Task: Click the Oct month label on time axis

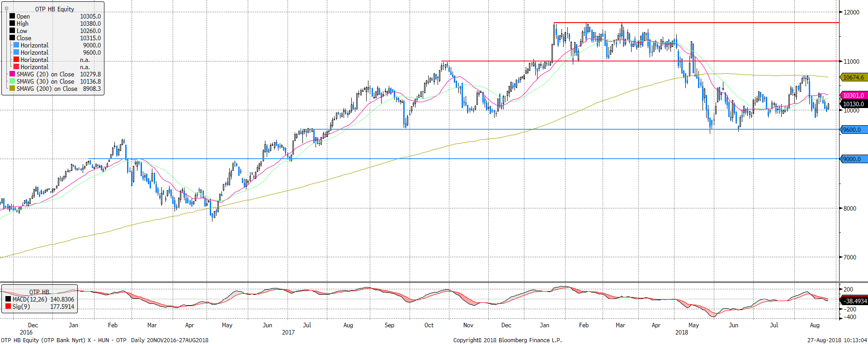Action: coord(429,325)
